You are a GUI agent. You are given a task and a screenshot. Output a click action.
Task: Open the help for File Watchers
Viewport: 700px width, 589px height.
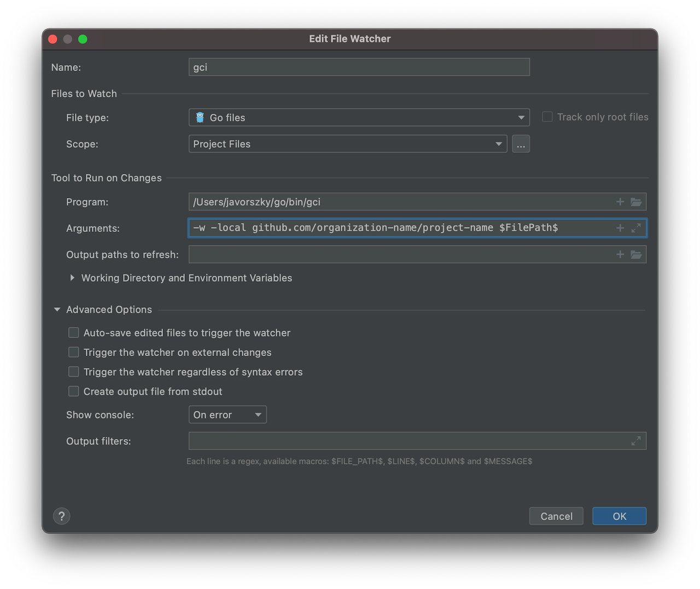click(x=61, y=516)
